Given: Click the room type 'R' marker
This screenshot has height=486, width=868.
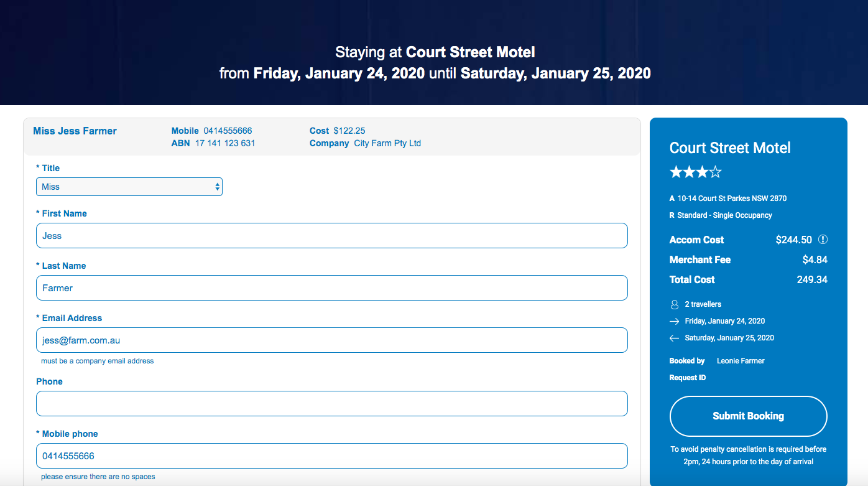Looking at the screenshot, I should click(x=672, y=215).
